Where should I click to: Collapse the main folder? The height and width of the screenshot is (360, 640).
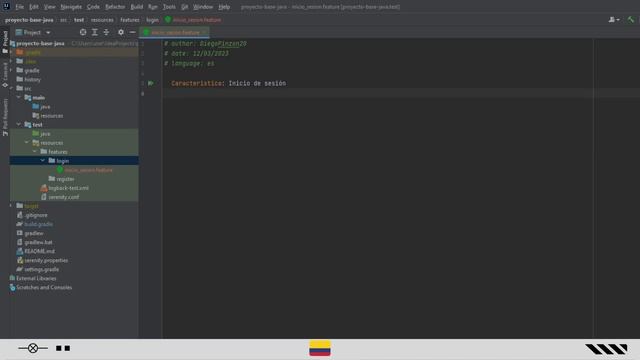point(19,97)
